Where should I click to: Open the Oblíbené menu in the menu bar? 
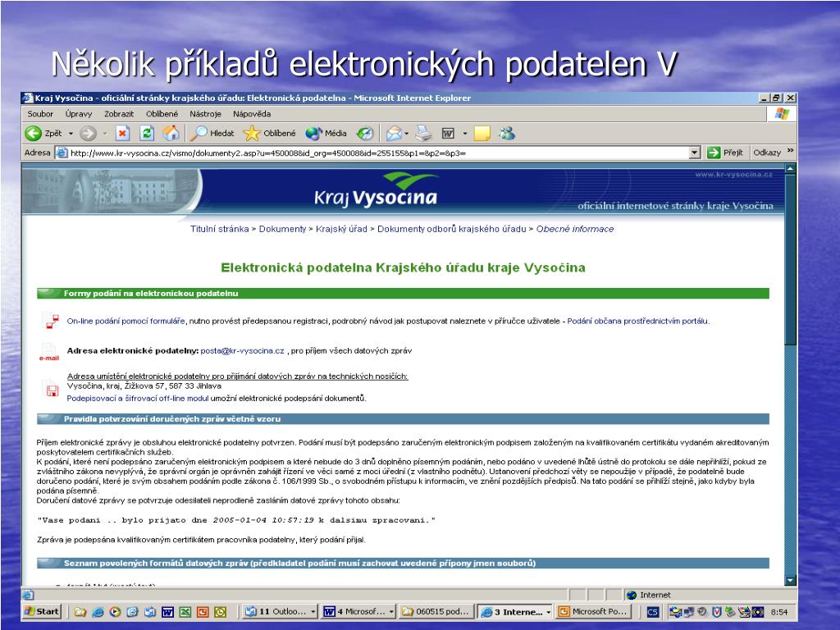(162, 113)
